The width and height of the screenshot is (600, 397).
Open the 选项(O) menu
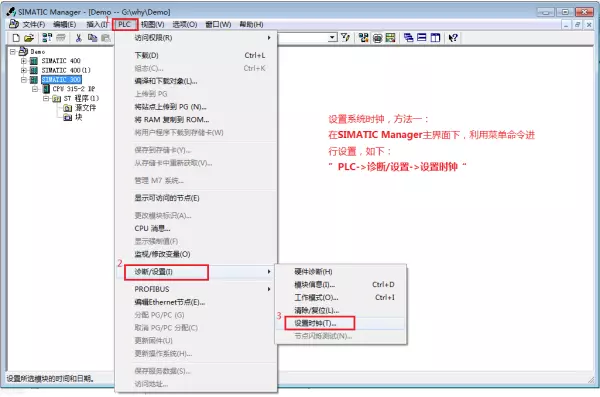click(184, 25)
